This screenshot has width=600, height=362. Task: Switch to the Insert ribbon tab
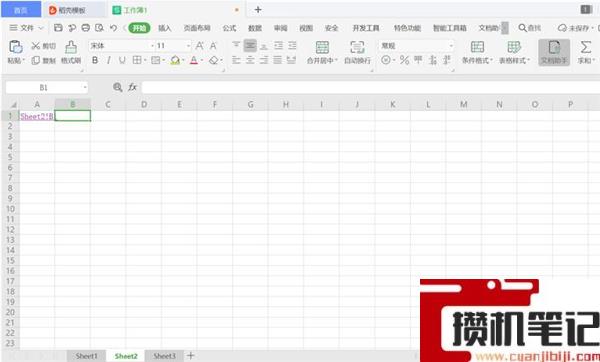pos(165,28)
